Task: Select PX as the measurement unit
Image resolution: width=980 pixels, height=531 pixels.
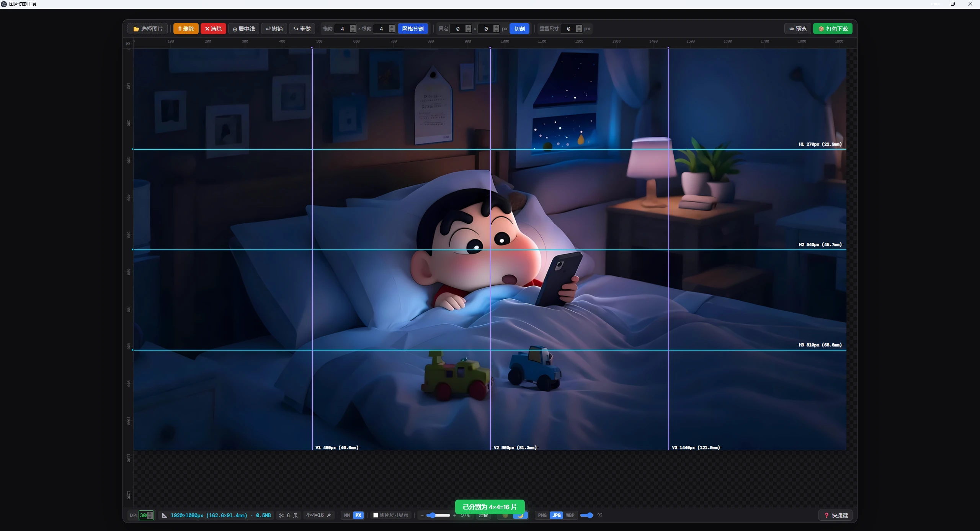Action: click(358, 515)
